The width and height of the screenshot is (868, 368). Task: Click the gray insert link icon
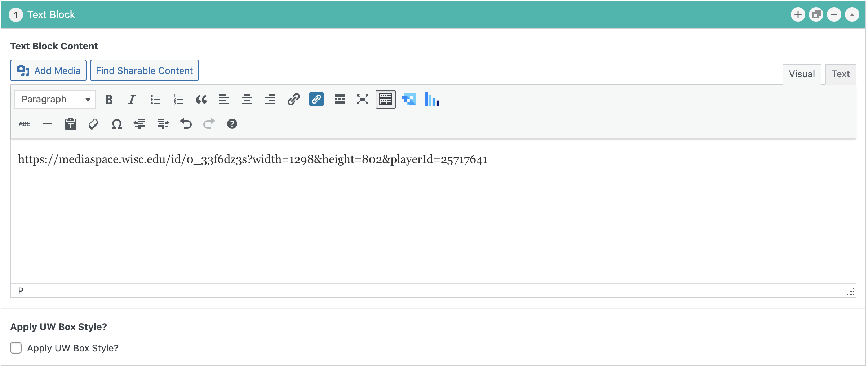[293, 100]
